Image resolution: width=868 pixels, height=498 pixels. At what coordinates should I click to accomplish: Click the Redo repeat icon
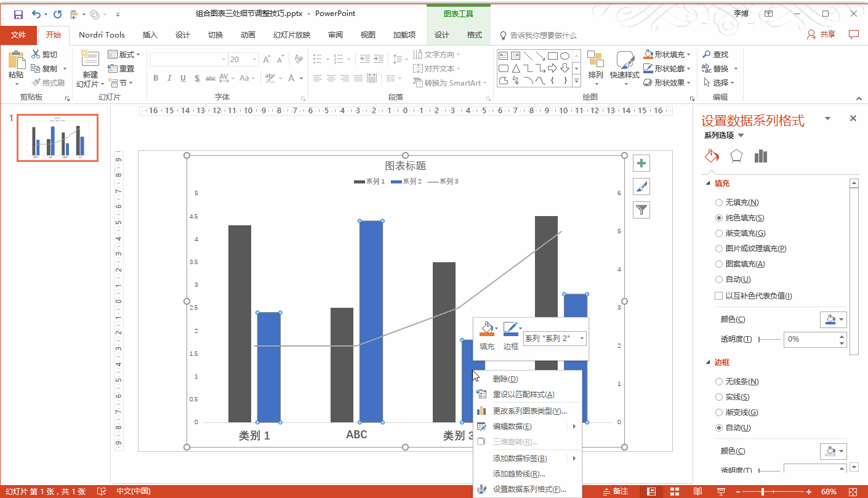point(58,14)
